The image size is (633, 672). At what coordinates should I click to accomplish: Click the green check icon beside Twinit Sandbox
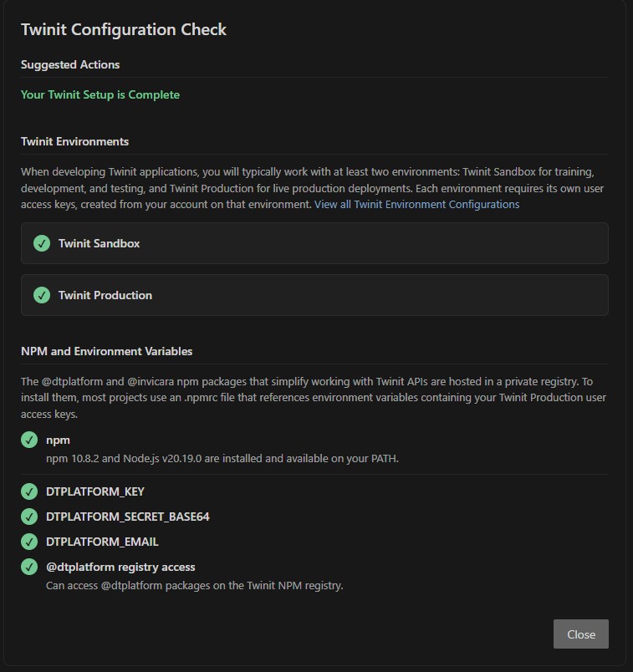[42, 243]
